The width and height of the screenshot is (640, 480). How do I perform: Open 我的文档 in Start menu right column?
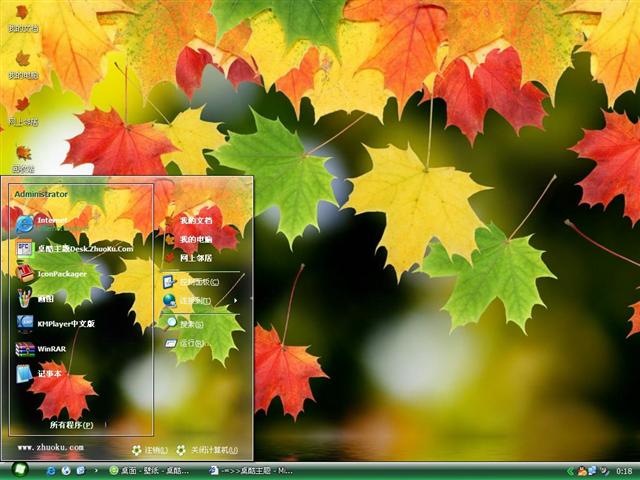pyautogui.click(x=189, y=221)
